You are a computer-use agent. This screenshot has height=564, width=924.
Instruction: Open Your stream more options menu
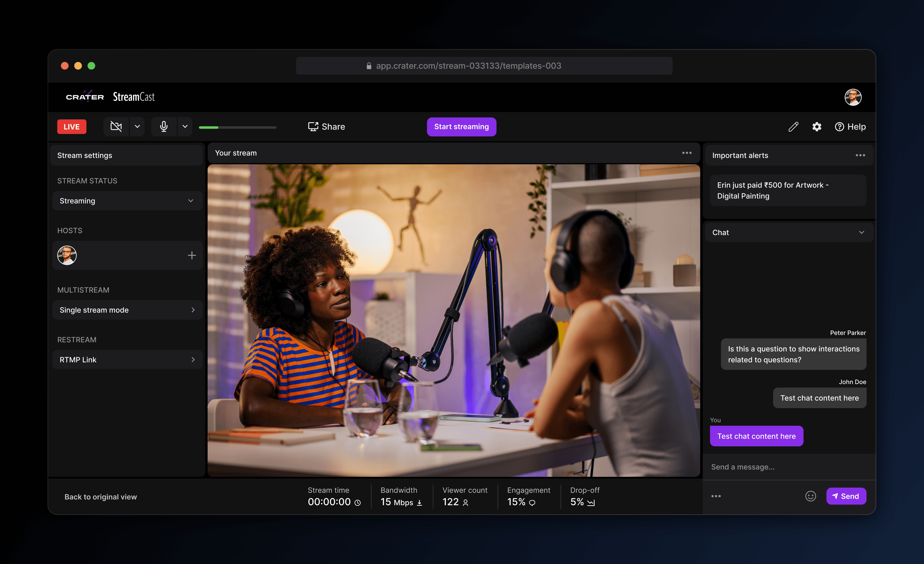click(x=687, y=153)
